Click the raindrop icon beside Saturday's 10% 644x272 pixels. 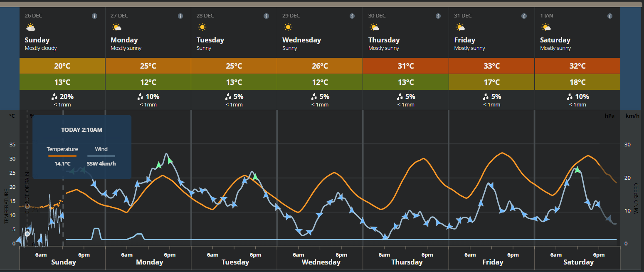[570, 97]
